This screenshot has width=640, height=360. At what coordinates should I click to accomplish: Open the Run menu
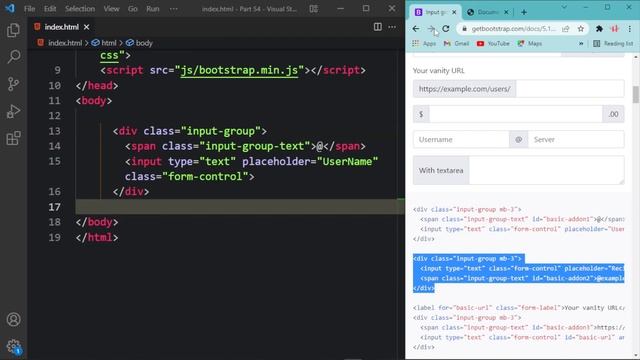pyautogui.click(x=153, y=9)
